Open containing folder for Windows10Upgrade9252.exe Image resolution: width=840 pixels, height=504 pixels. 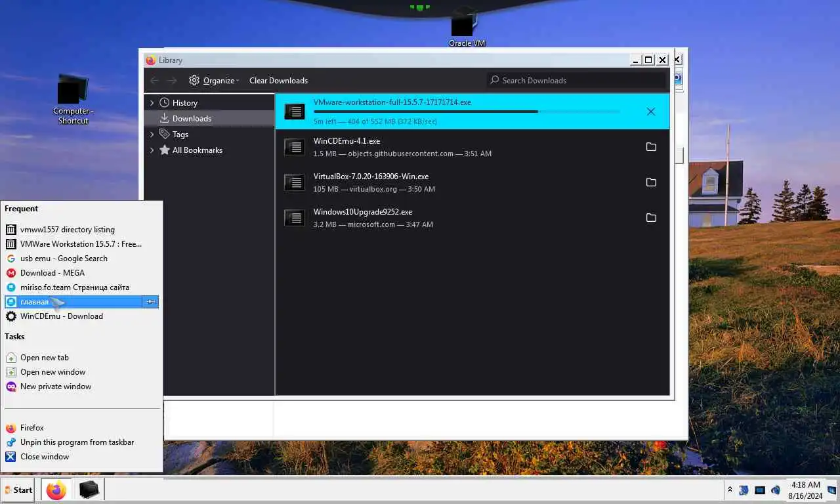click(x=651, y=218)
